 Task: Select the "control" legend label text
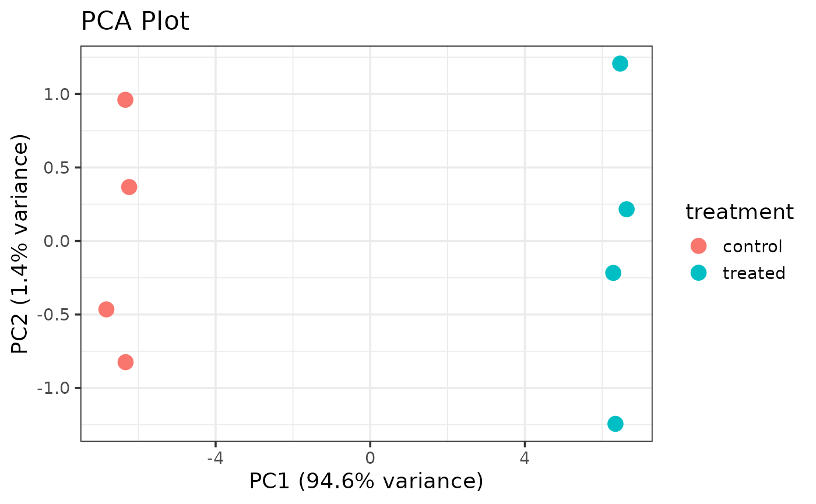click(752, 246)
